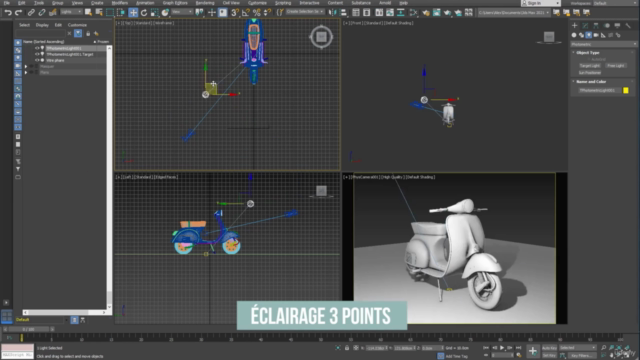The height and width of the screenshot is (360, 640).
Task: Play the animation
Action: pos(502,348)
